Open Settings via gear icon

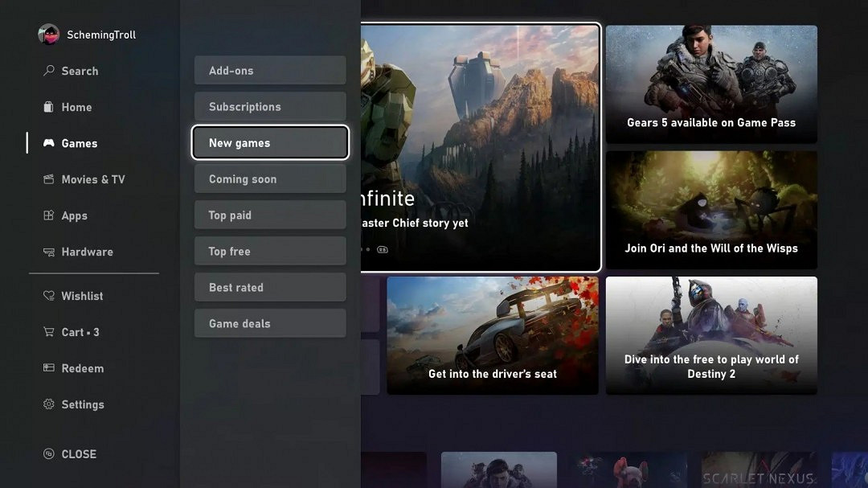49,404
